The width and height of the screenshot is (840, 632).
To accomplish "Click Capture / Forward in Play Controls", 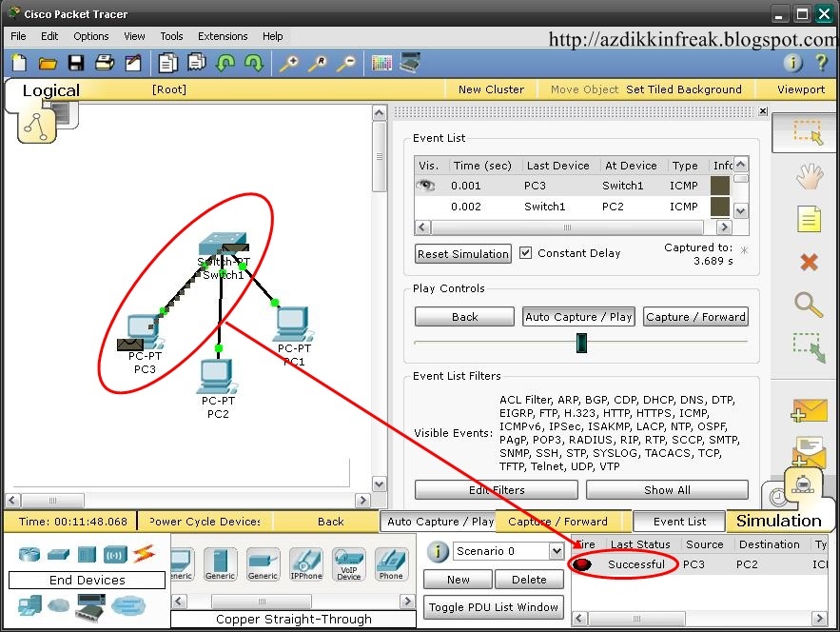I will [x=695, y=317].
